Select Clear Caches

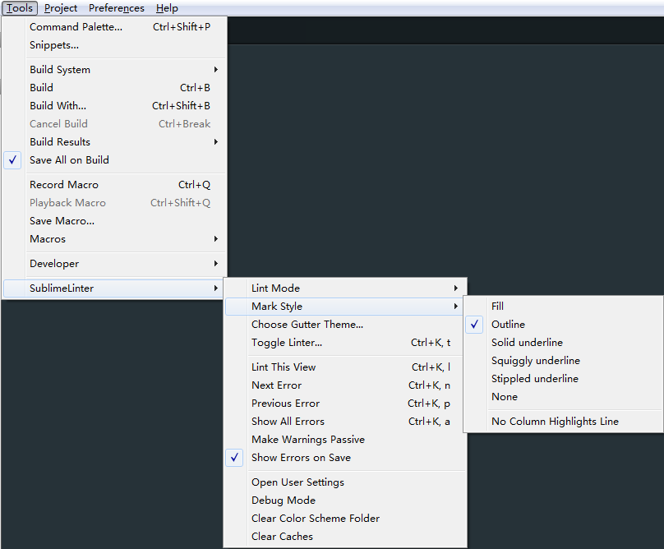tap(345, 537)
